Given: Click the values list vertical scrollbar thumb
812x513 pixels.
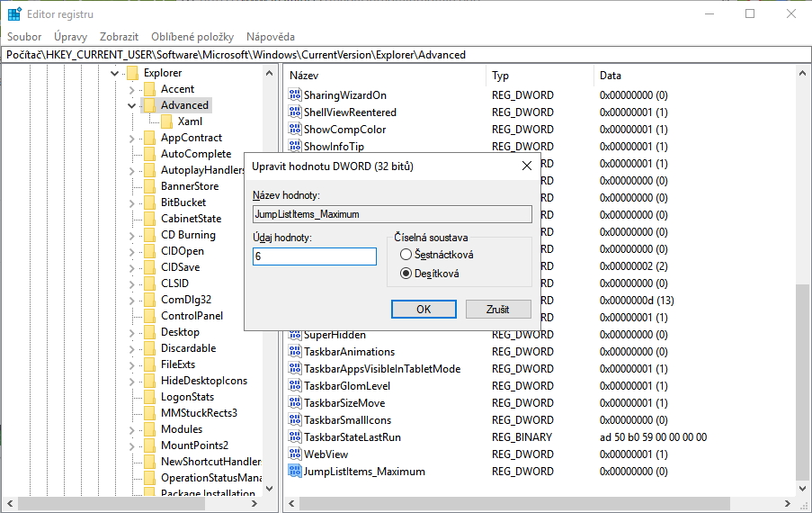Looking at the screenshot, I should click(x=802, y=382).
